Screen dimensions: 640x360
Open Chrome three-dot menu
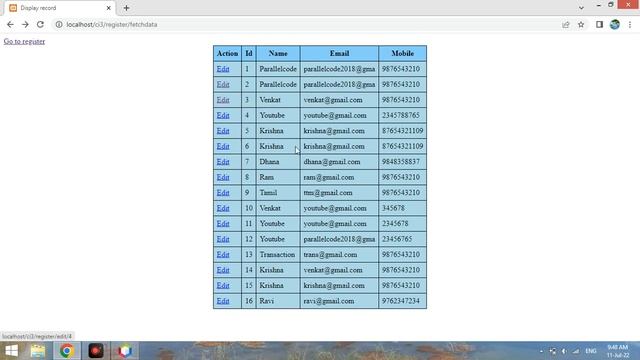click(630, 24)
